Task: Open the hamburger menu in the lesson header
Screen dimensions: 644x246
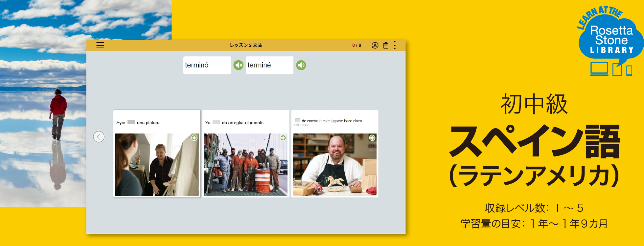Action: pos(100,45)
